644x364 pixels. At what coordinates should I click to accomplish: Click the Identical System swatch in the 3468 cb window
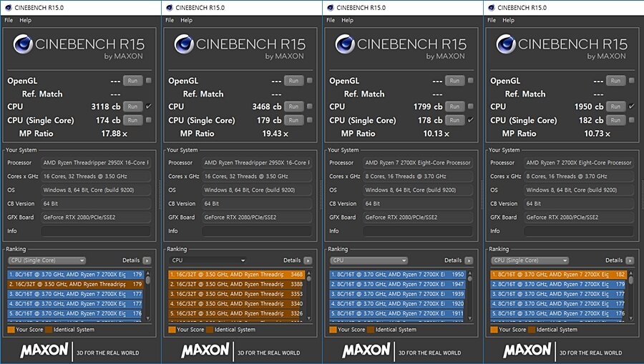pyautogui.click(x=210, y=330)
